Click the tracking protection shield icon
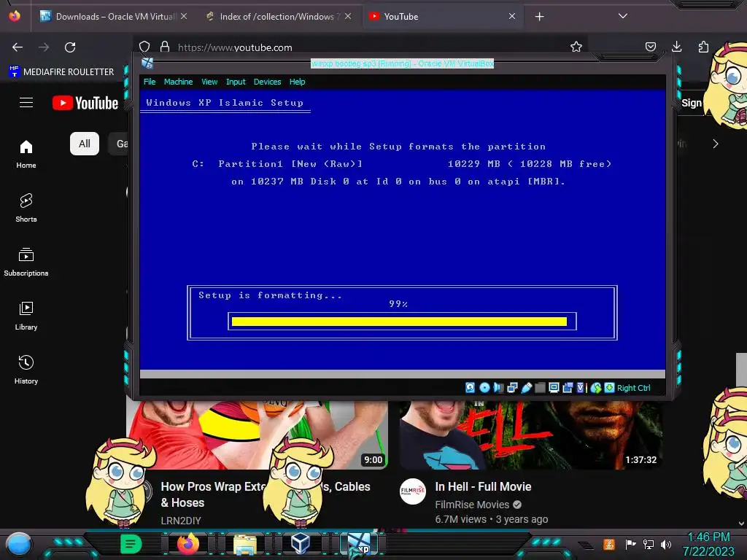The width and height of the screenshot is (747, 560). pos(144,47)
